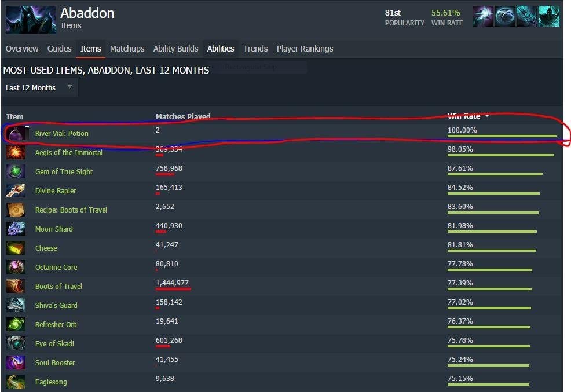Click the Octarine Core item icon

coord(16,267)
